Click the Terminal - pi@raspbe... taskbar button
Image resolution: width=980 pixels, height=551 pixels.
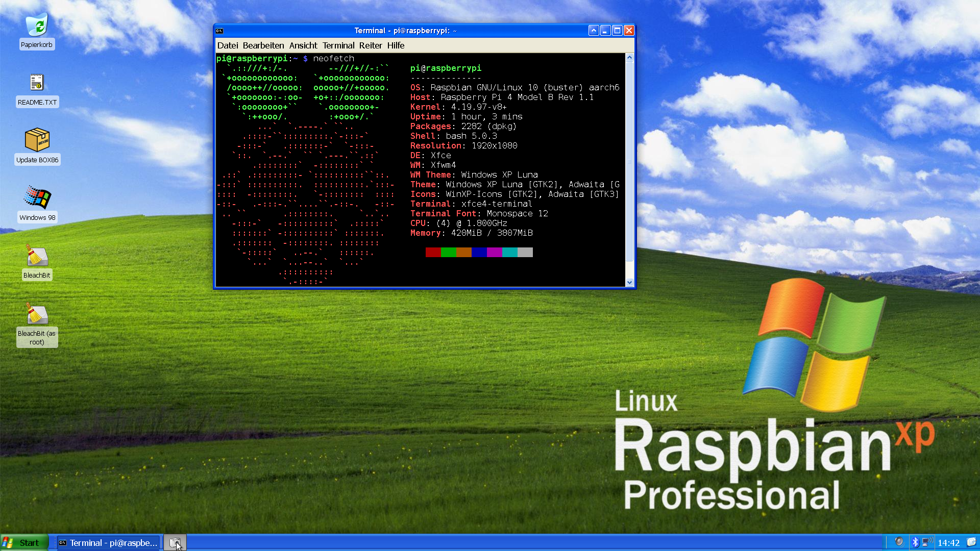click(108, 543)
